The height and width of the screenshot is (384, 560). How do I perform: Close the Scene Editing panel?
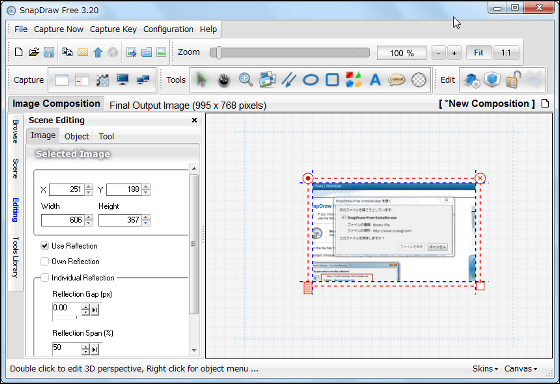pos(194,120)
